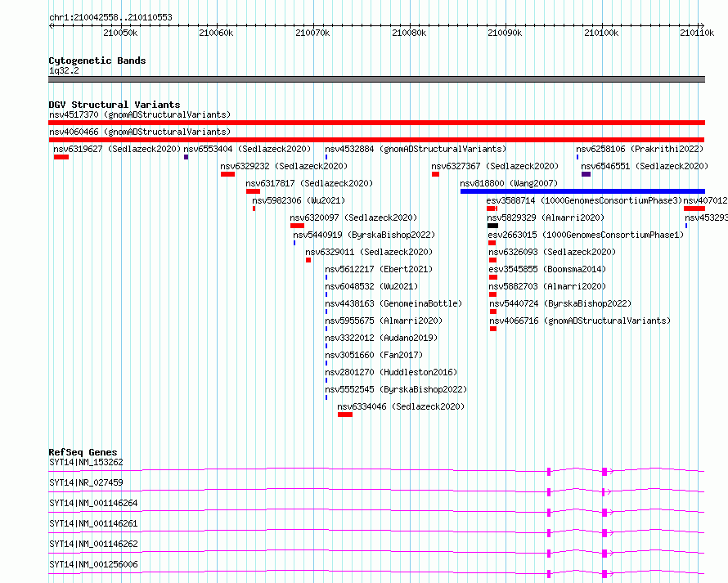
Task: Open esv3588714 (1000GenomesConsortiumPhase3) variant
Action: coord(584,200)
